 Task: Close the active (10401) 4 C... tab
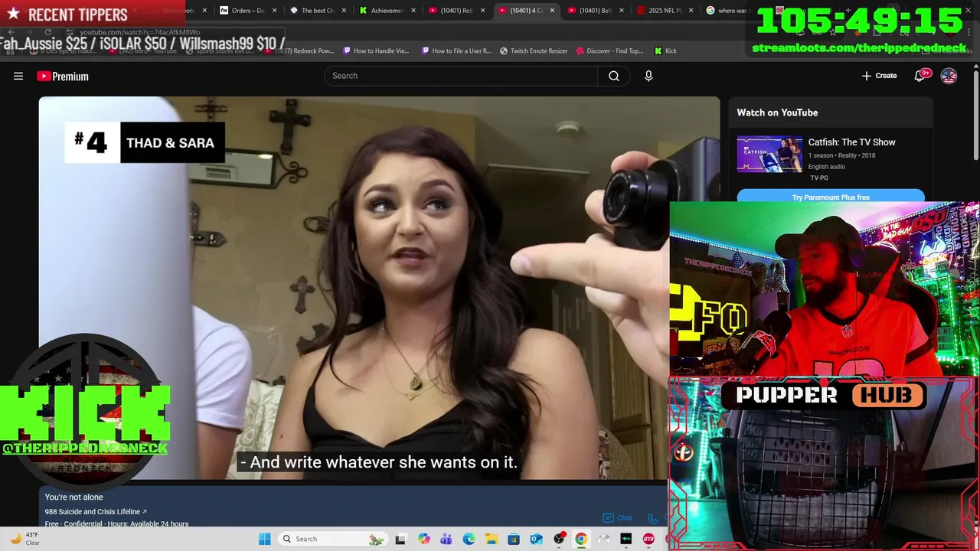click(x=552, y=11)
